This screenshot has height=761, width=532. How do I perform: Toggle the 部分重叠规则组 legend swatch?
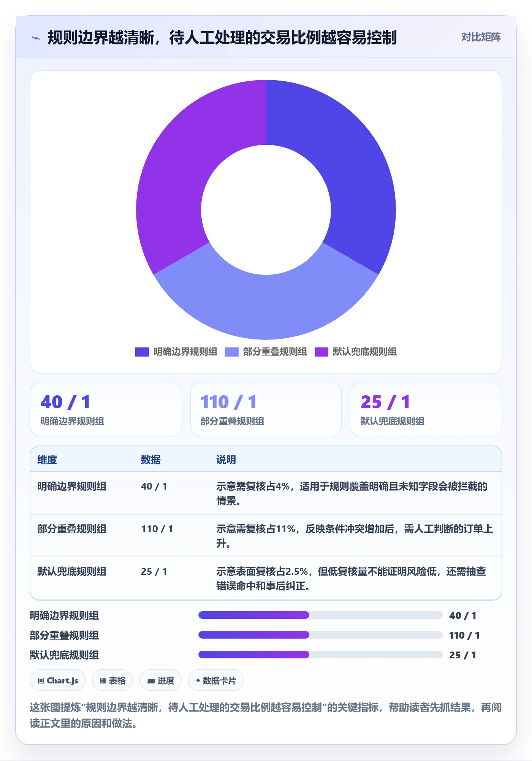pyautogui.click(x=231, y=352)
